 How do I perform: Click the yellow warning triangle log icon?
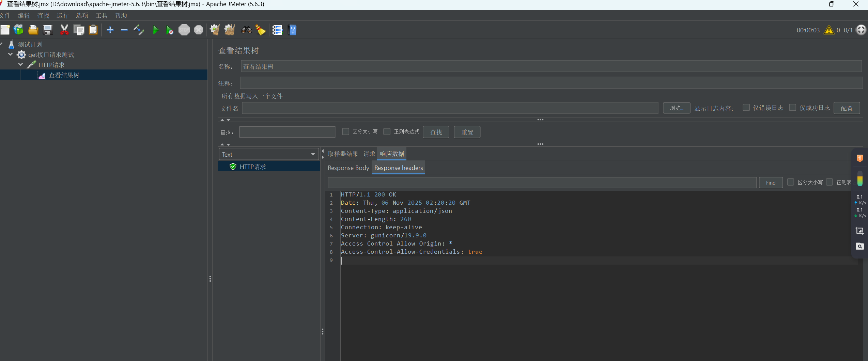tap(829, 30)
